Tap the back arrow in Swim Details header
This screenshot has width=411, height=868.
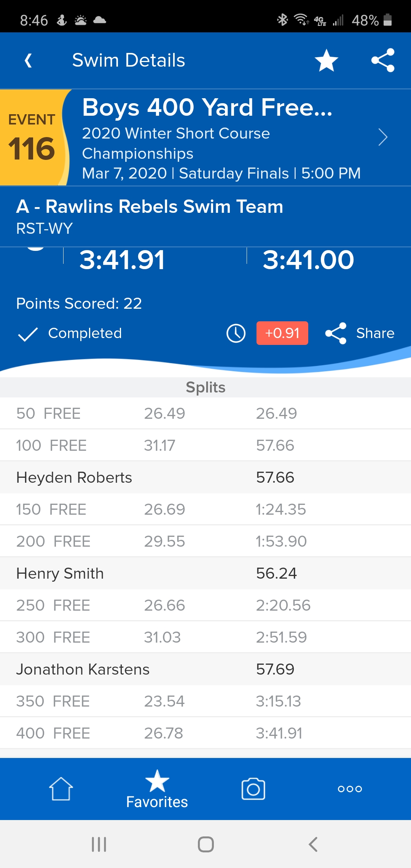coord(28,61)
